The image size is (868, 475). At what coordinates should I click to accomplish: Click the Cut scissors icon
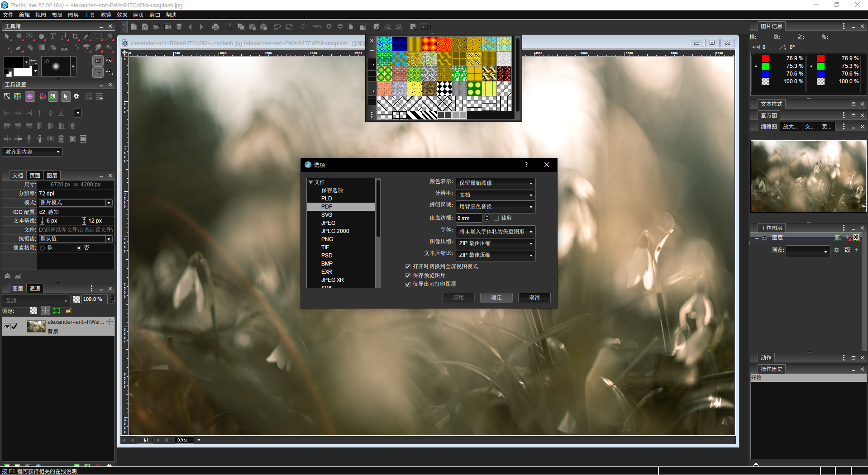click(x=229, y=27)
